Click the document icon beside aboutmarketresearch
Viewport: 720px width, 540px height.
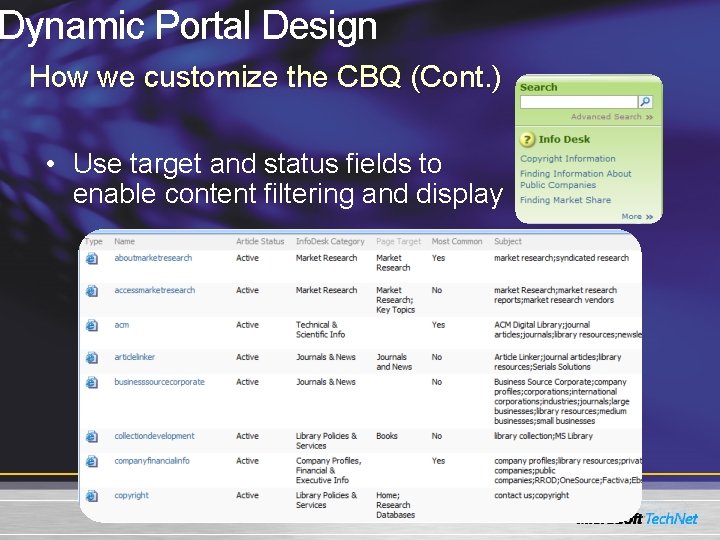pyautogui.click(x=92, y=259)
